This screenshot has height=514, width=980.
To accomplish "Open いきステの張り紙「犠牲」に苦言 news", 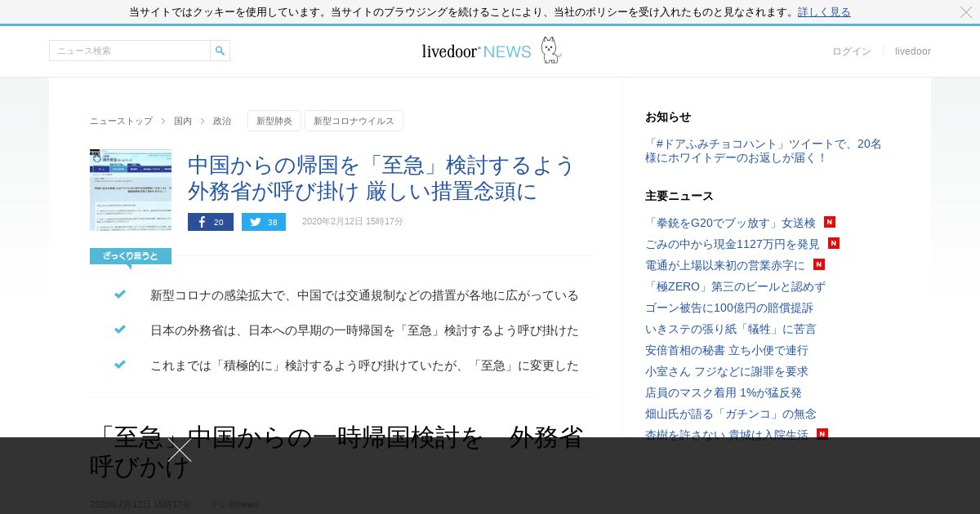I will [731, 329].
